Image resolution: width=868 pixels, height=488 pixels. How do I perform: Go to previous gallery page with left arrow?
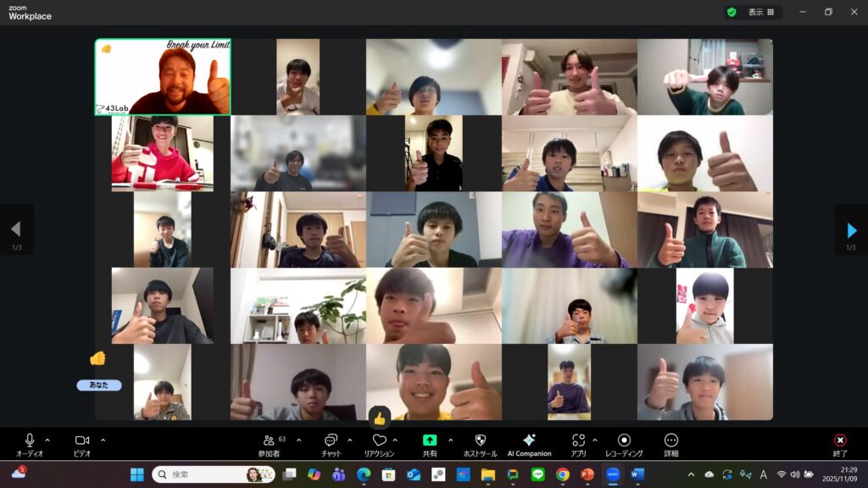[x=15, y=230]
